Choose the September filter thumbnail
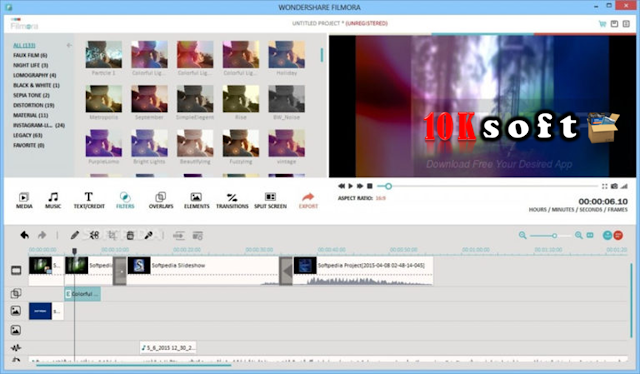The height and width of the screenshot is (374, 640). point(149,98)
